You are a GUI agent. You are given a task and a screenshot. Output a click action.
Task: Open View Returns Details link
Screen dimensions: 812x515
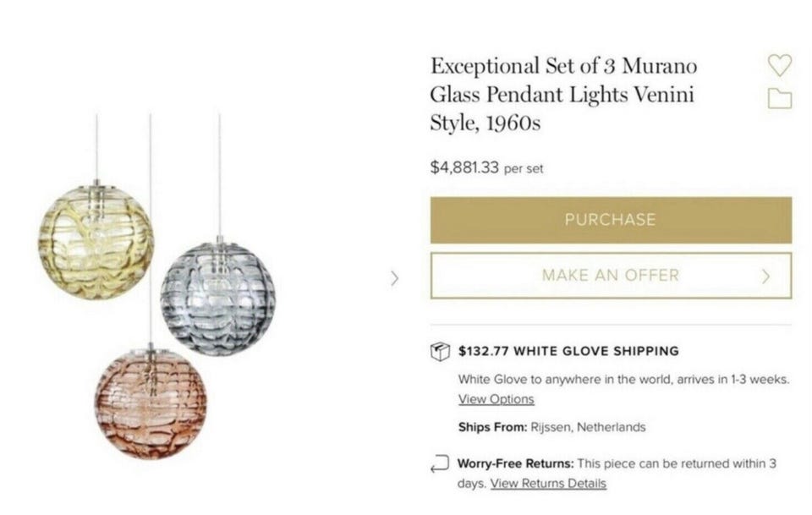pyautogui.click(x=548, y=484)
